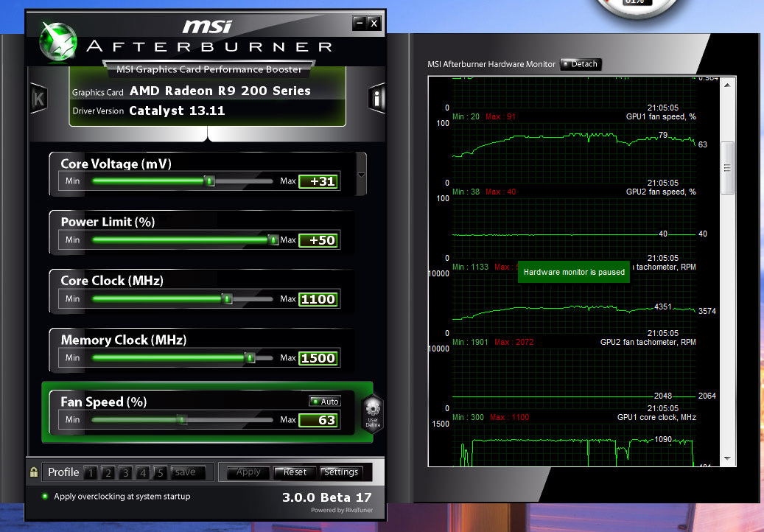764x532 pixels.
Task: Expand Core Voltage dropdown arrow
Action: click(362, 175)
